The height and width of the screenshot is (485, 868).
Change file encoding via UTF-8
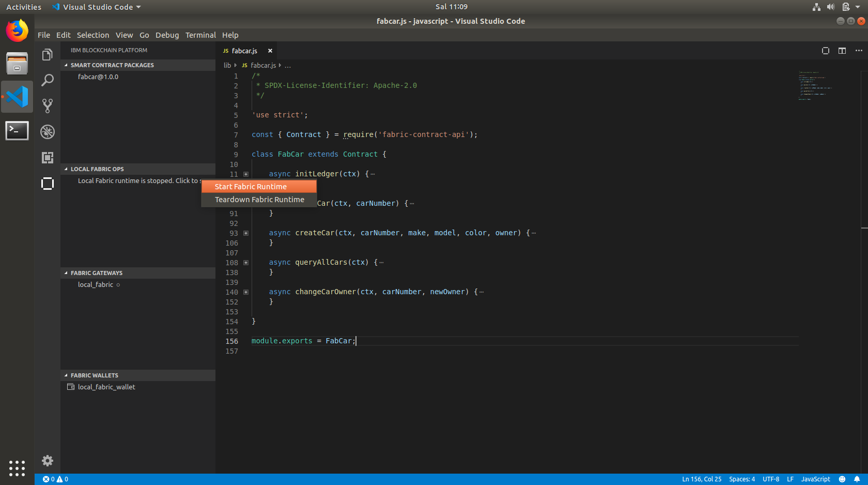771,479
